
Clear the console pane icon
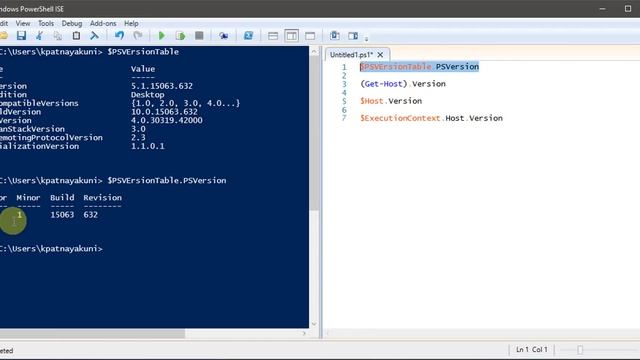pyautogui.click(x=94, y=36)
